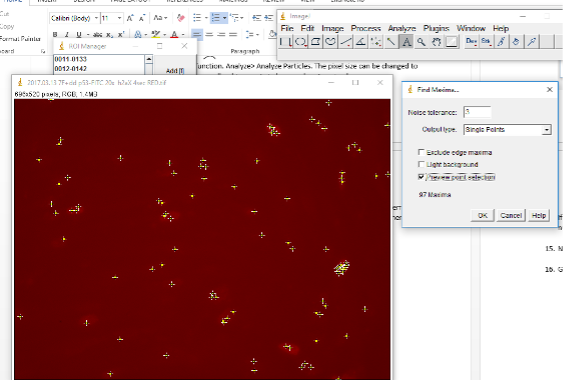Select the Hand scrolling tool in ImageJ

pos(436,42)
